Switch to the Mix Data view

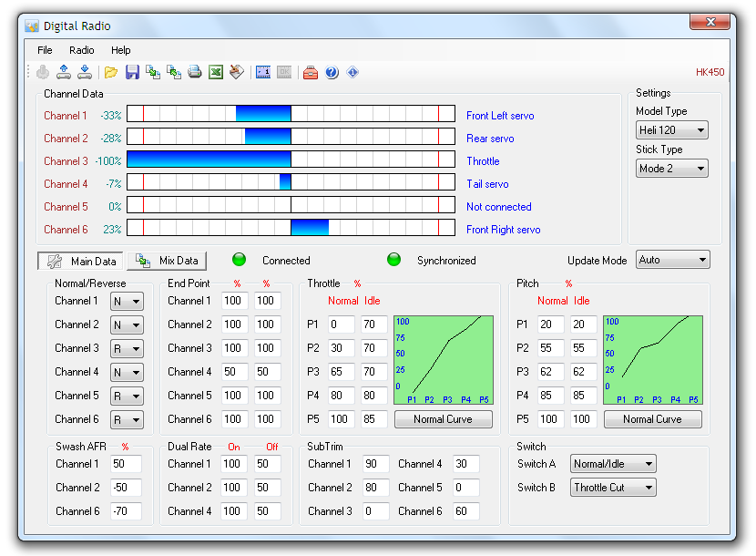tap(168, 261)
